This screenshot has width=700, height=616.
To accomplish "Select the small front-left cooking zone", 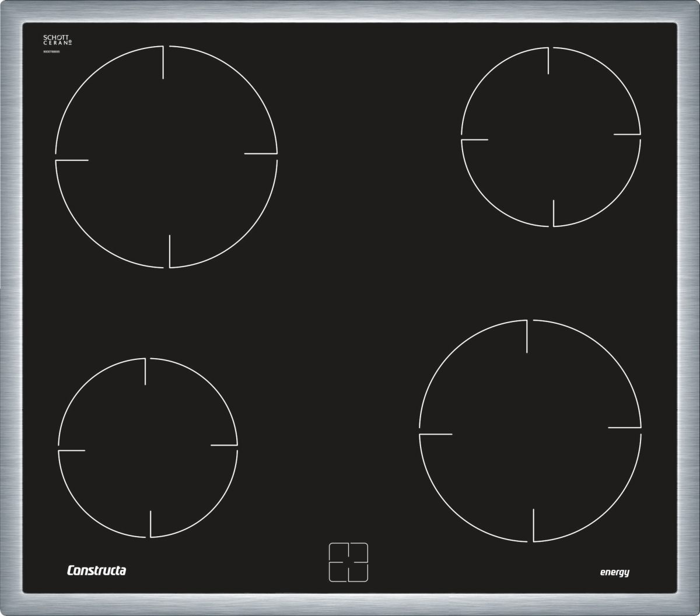I will coord(148,447).
